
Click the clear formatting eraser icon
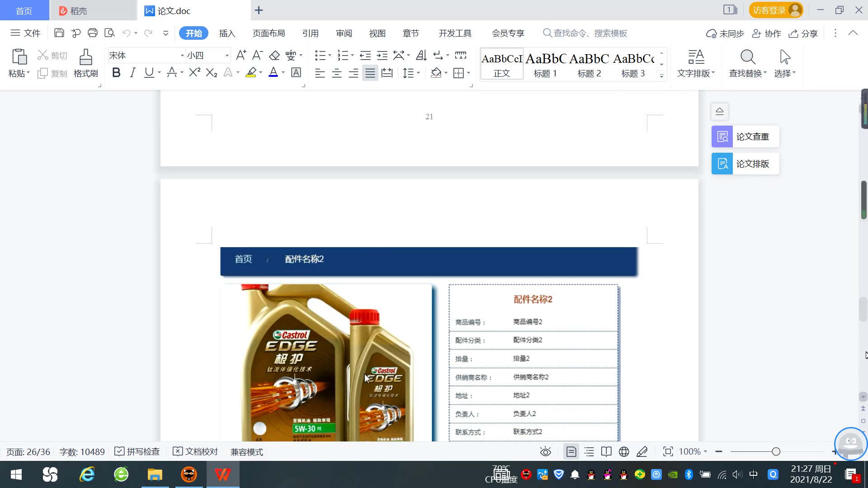(x=274, y=56)
